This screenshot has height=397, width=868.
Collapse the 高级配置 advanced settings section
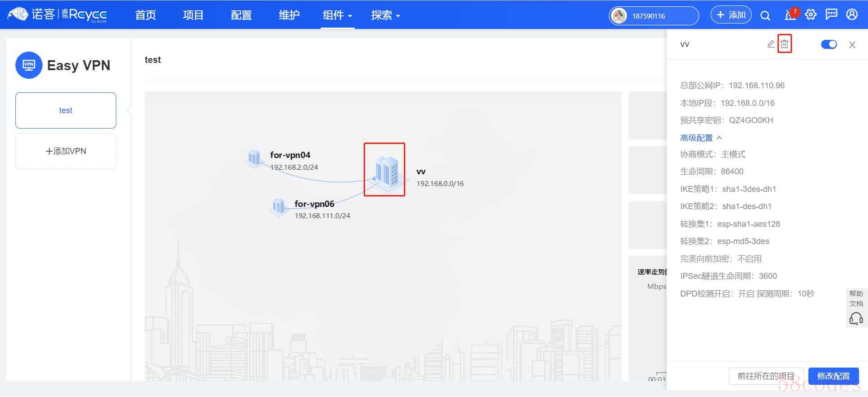pyautogui.click(x=701, y=138)
